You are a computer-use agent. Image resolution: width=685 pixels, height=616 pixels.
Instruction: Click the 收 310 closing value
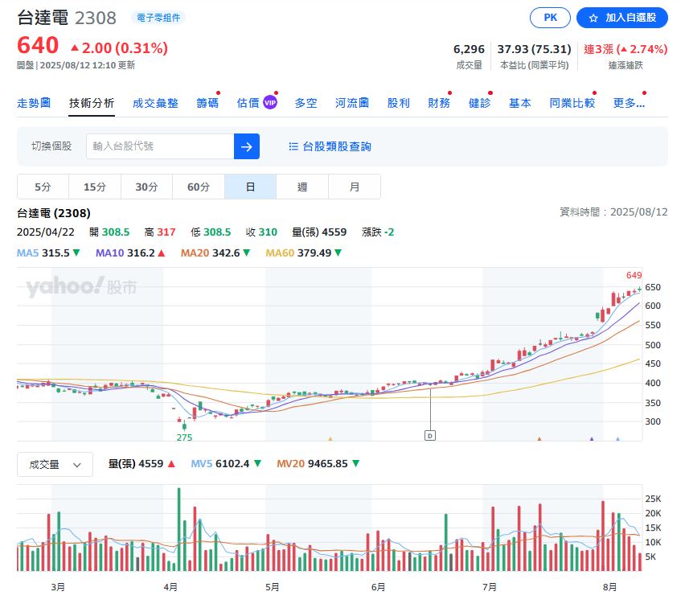[x=261, y=232]
